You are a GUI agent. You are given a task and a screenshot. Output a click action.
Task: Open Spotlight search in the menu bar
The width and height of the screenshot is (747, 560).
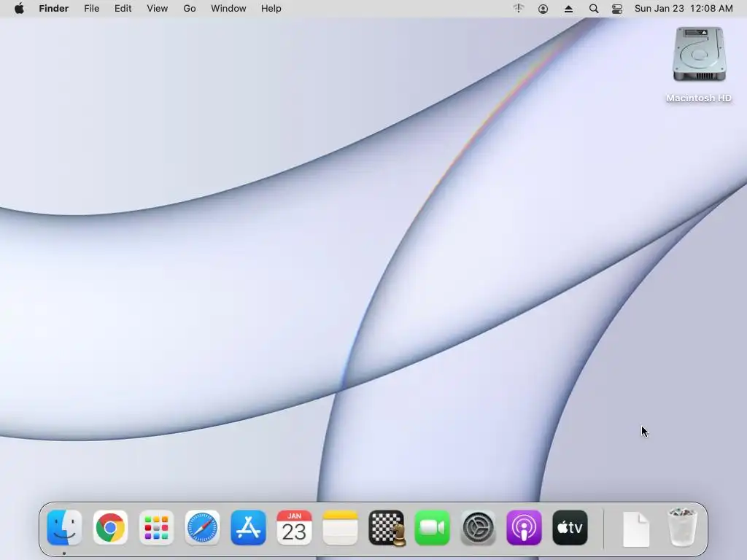[x=594, y=9]
